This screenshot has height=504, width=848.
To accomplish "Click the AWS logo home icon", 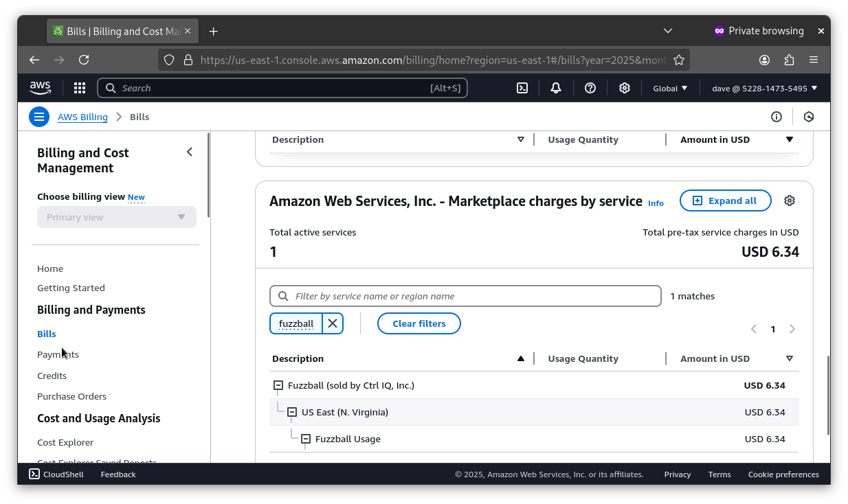I will pyautogui.click(x=40, y=88).
